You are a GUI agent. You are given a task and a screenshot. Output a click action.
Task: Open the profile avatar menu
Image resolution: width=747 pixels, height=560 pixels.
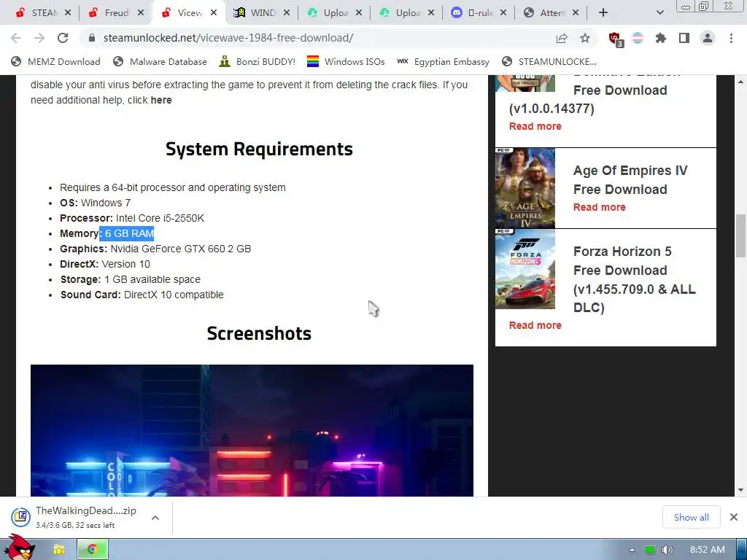coord(708,38)
